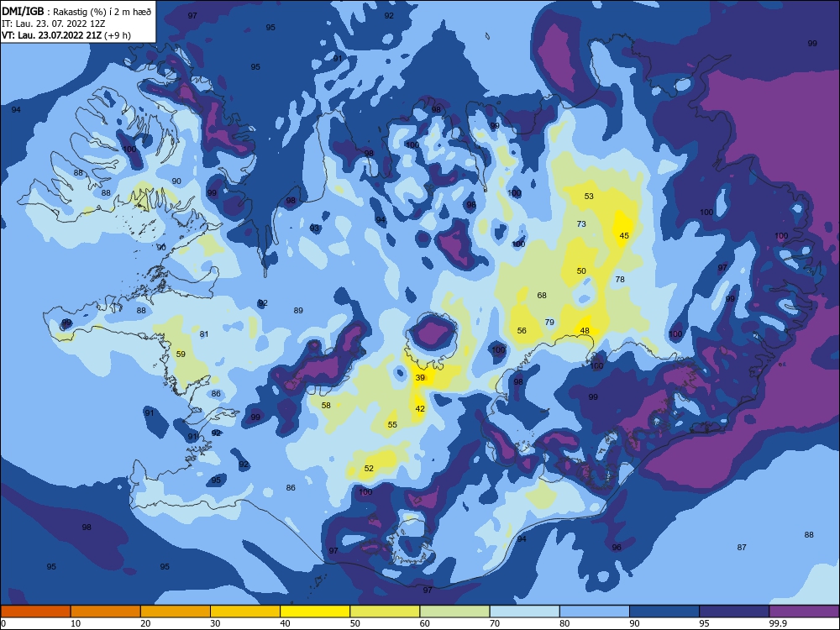
Task: Click the 0–10 dark orange legend swatch
Action: (35, 612)
